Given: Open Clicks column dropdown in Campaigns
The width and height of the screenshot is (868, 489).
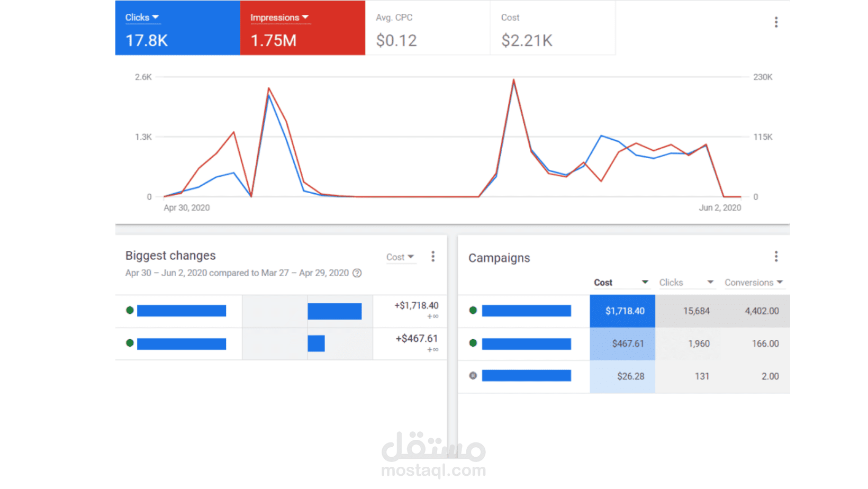Looking at the screenshot, I should (x=686, y=283).
